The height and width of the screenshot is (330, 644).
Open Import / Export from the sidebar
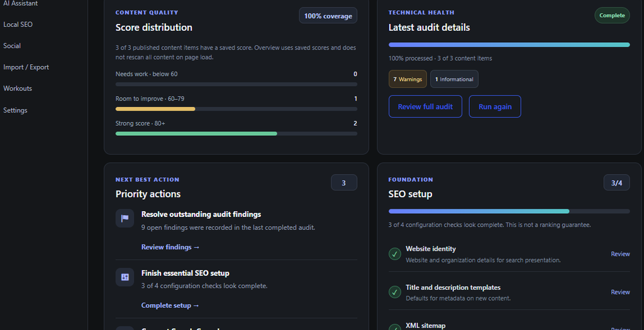pos(26,67)
